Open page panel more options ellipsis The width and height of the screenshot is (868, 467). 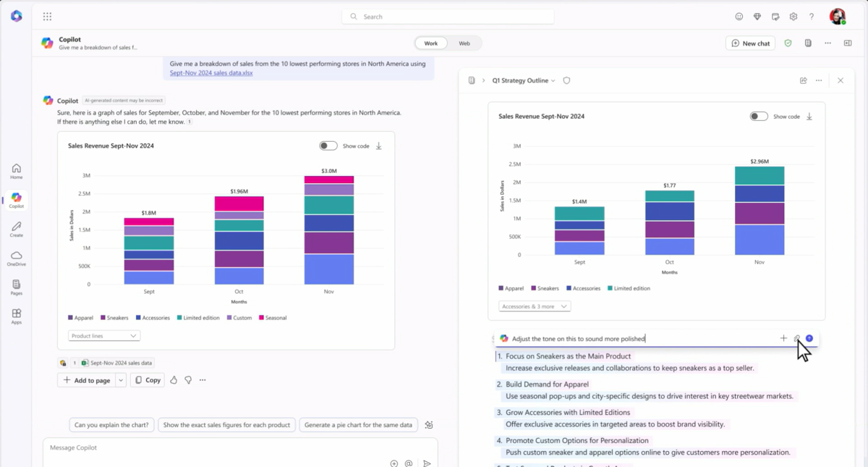click(x=819, y=80)
